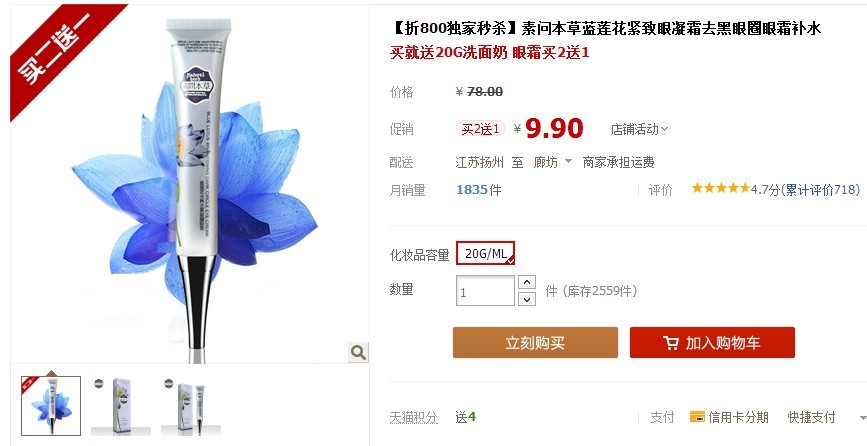Increase quantity with the up arrow
Image resolution: width=867 pixels, height=446 pixels.
tap(527, 282)
